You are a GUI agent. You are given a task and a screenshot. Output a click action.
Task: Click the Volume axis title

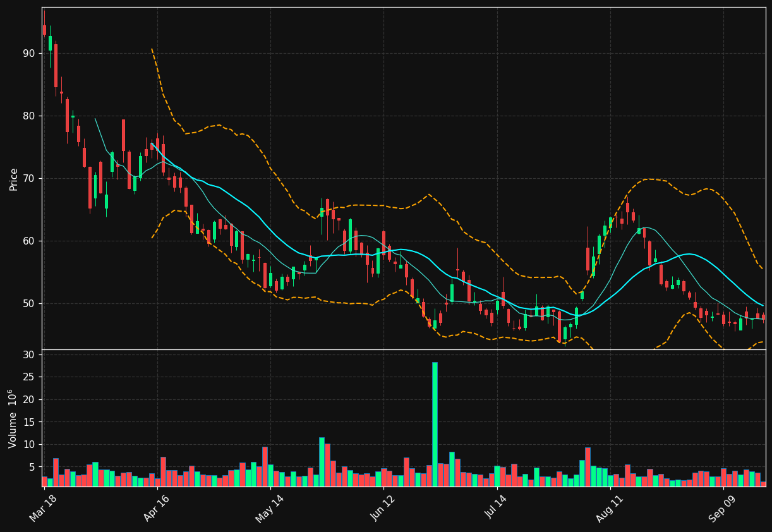tap(13, 418)
